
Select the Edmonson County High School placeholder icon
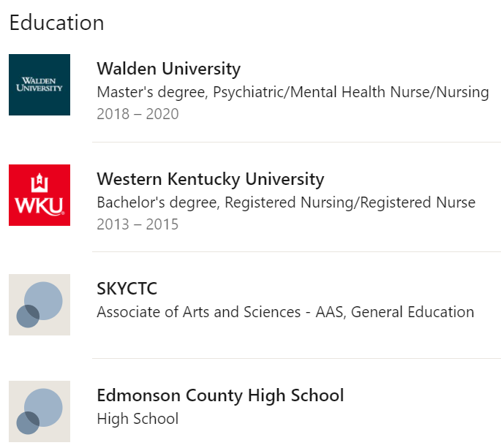tap(39, 411)
